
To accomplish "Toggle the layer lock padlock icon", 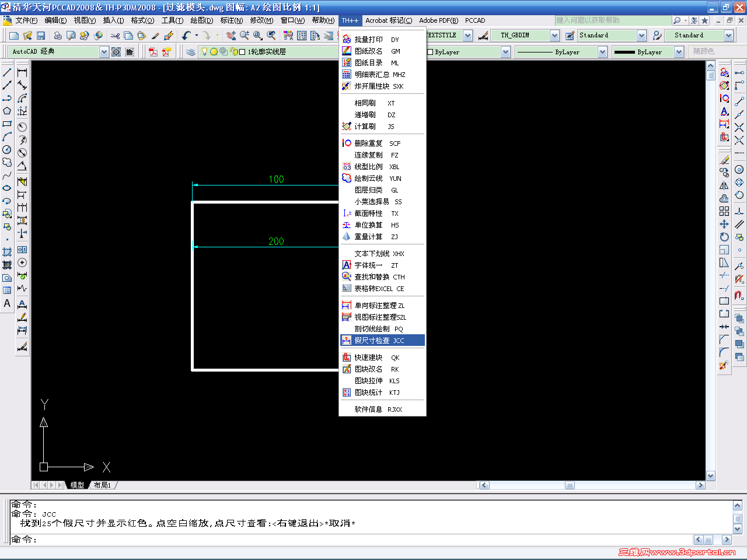I will 234,52.
